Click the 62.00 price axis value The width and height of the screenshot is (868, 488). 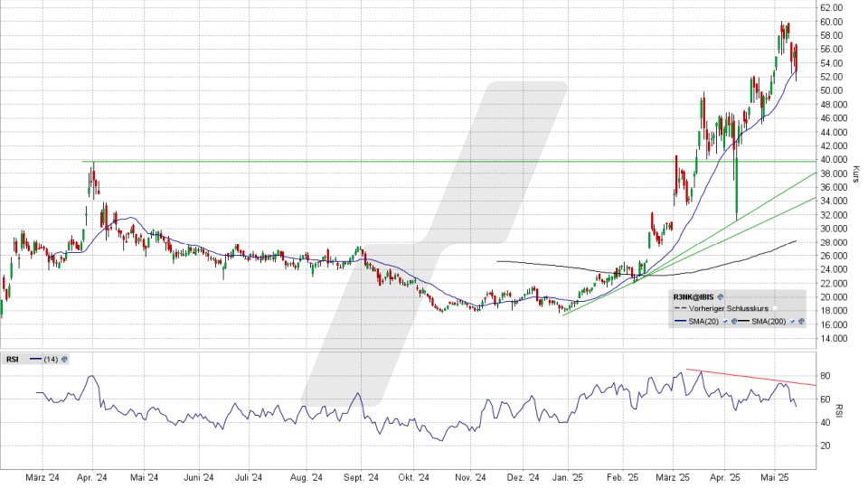[x=832, y=8]
